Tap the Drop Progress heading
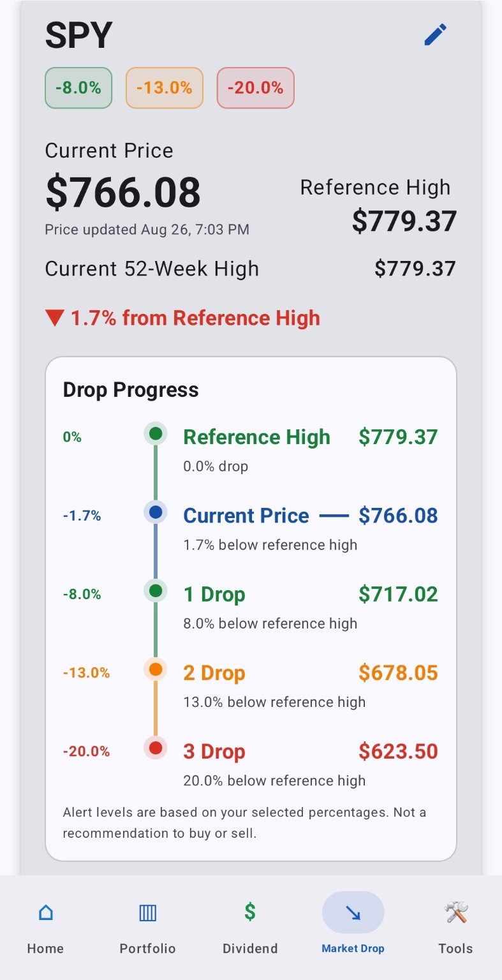Screen dimensions: 502x980 click(x=131, y=390)
